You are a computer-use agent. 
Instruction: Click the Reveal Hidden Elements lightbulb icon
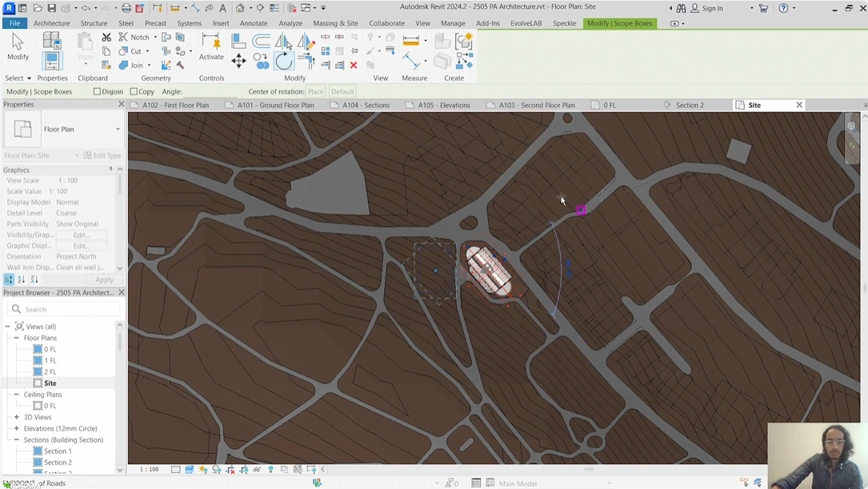[x=270, y=469]
